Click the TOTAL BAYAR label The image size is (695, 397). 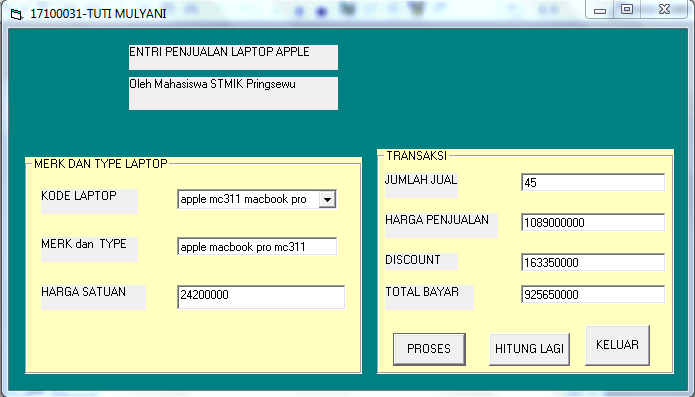429,297
